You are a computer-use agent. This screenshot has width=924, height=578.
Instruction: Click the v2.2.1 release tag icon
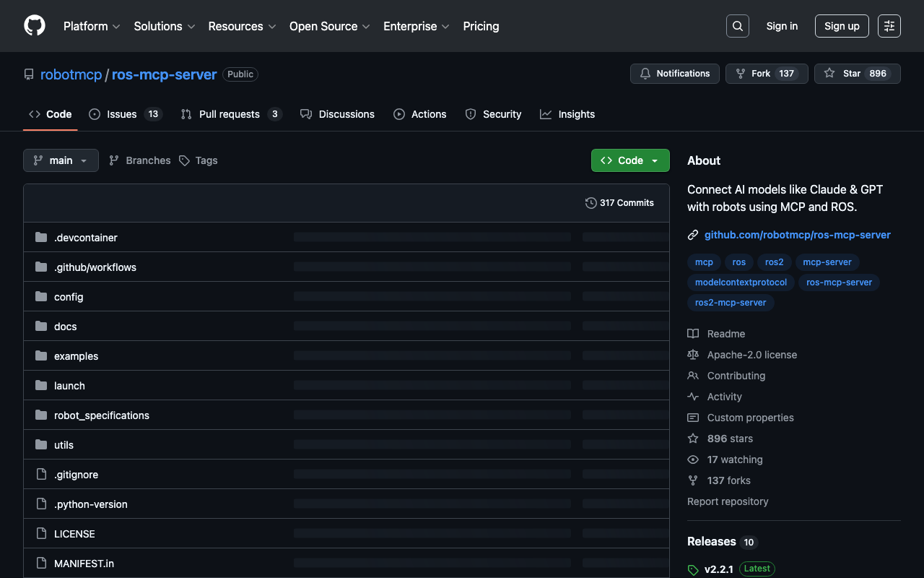[693, 569]
